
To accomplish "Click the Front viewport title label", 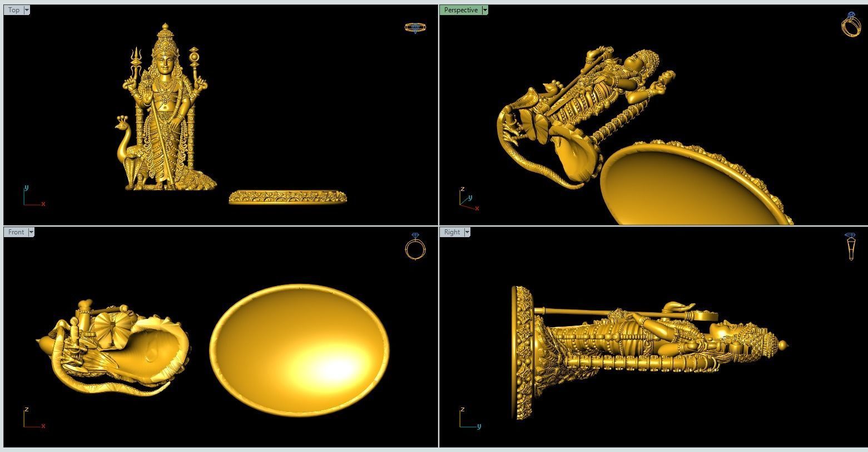I will [16, 232].
